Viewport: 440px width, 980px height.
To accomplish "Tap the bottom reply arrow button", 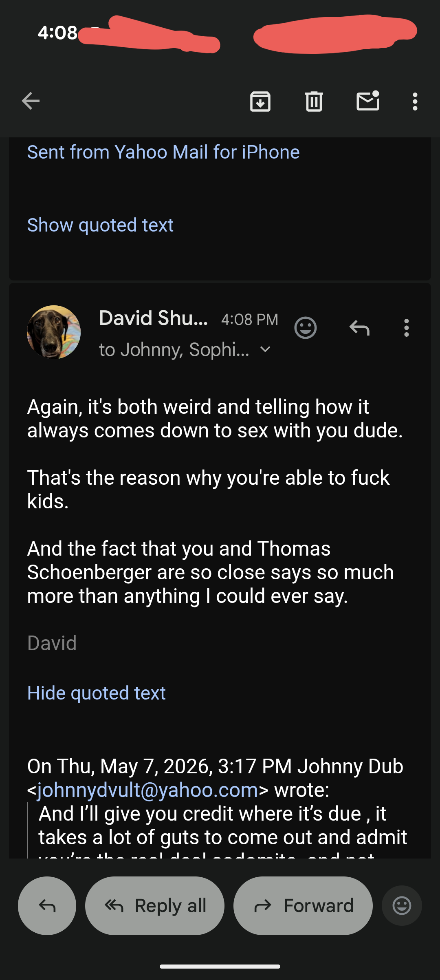I will click(x=47, y=906).
